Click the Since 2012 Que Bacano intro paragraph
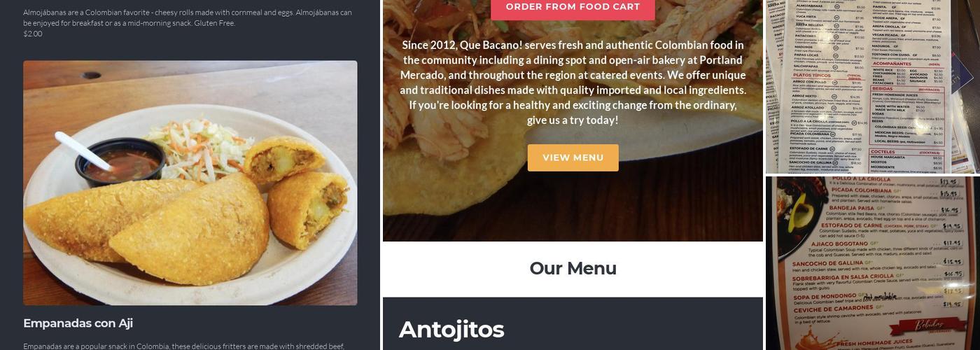 click(x=573, y=83)
